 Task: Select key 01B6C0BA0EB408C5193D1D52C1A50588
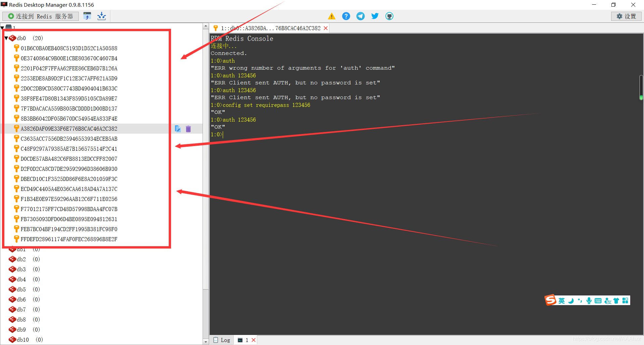coord(69,48)
